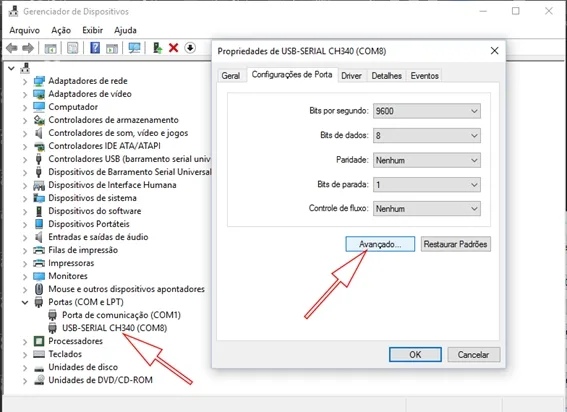This screenshot has height=412, width=567.
Task: Click the computer root node icon in tree
Action: click(x=25, y=68)
